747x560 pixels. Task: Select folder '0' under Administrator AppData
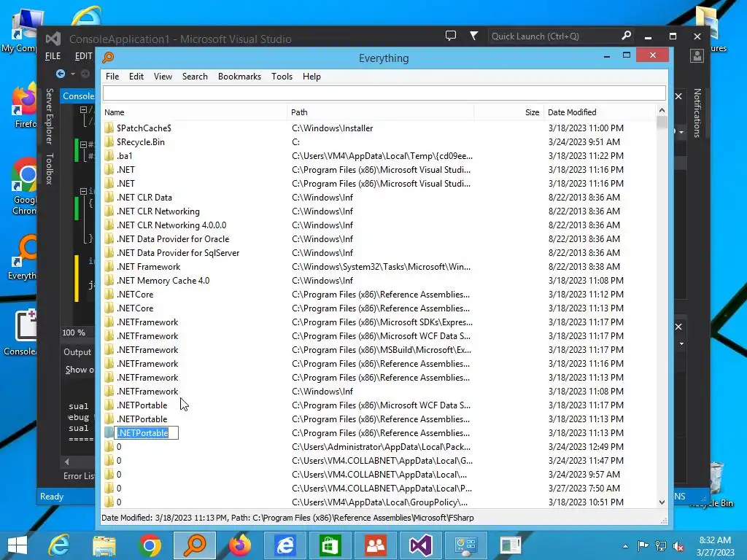tap(379, 447)
